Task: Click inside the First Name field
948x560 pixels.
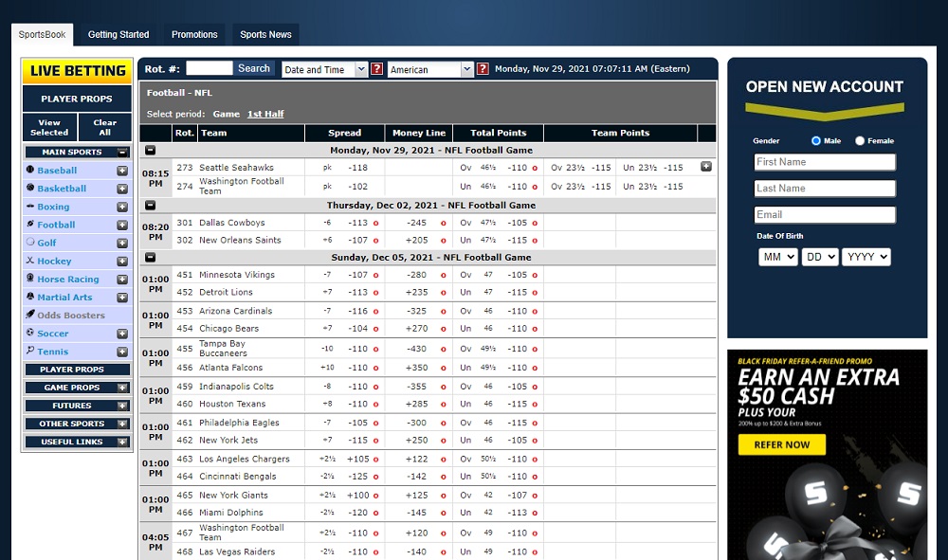Action: pos(825,161)
